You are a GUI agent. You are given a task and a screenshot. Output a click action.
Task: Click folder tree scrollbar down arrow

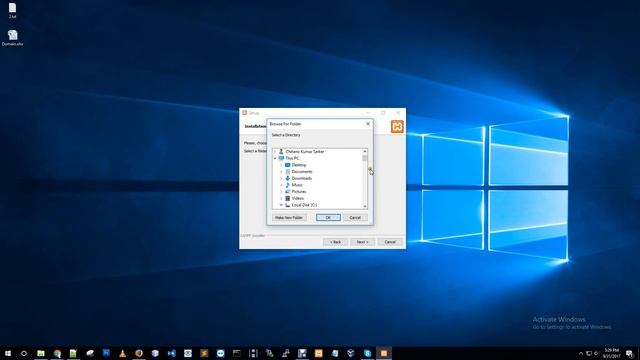pyautogui.click(x=364, y=207)
